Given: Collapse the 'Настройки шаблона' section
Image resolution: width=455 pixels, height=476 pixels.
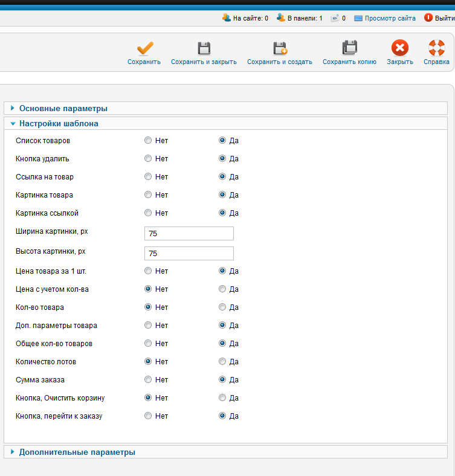Looking at the screenshot, I should point(58,123).
